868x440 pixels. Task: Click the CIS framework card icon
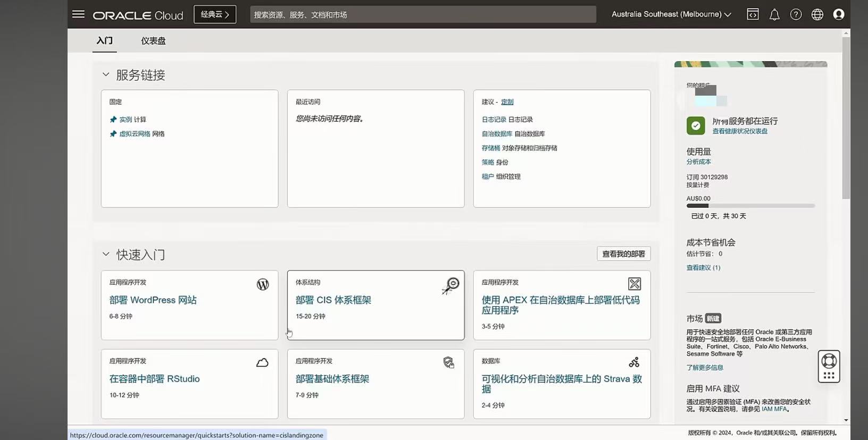(x=450, y=285)
